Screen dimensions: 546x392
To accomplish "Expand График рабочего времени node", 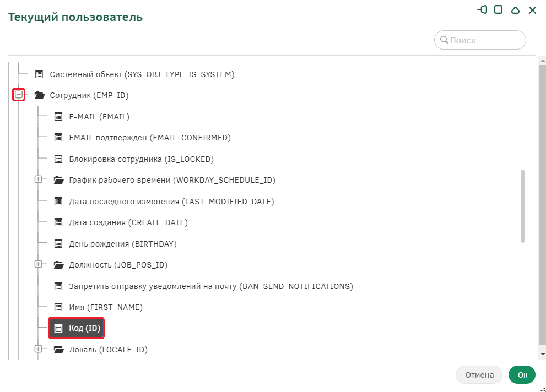I will pos(38,179).
